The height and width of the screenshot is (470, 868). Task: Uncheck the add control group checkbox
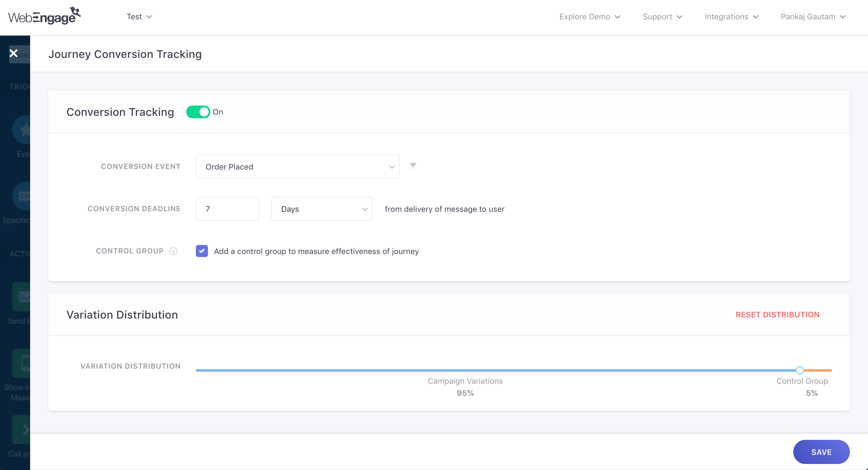pos(202,251)
